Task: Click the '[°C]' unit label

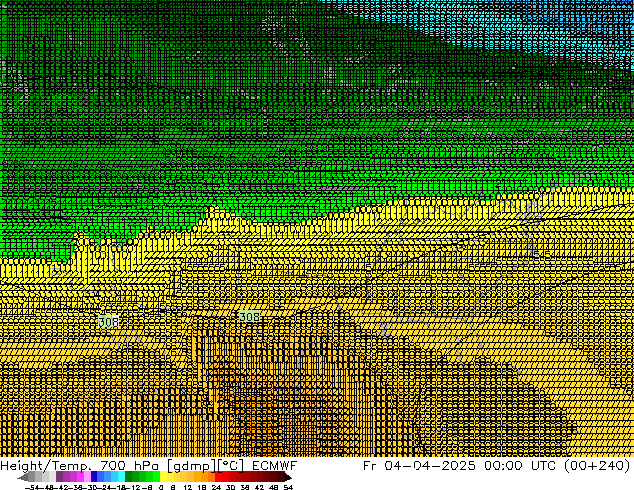Action: click(231, 466)
